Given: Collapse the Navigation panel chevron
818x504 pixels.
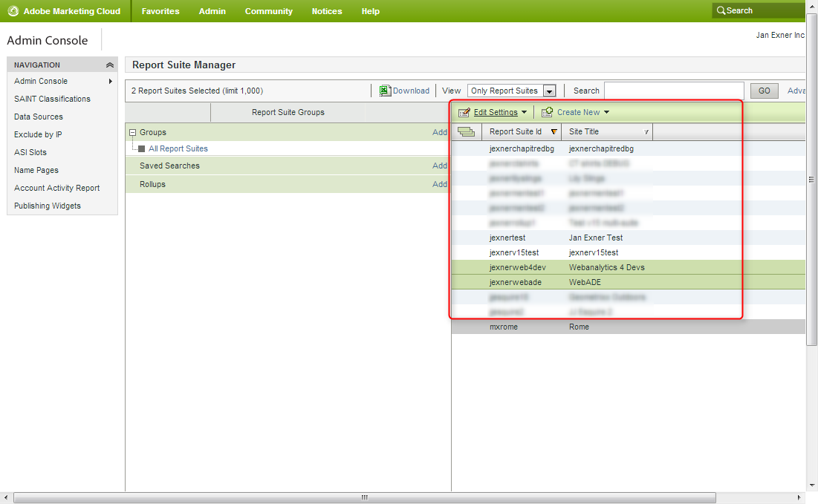Looking at the screenshot, I should tap(110, 65).
